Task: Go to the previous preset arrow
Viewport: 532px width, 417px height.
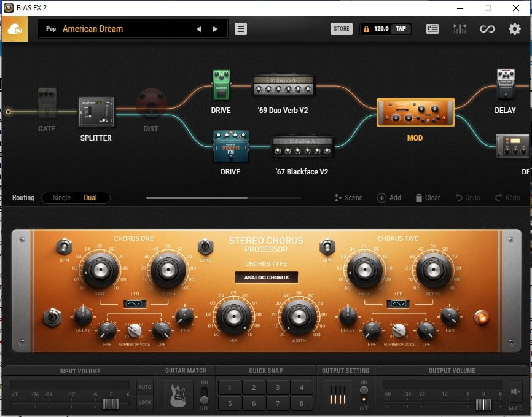Action: tap(198, 29)
